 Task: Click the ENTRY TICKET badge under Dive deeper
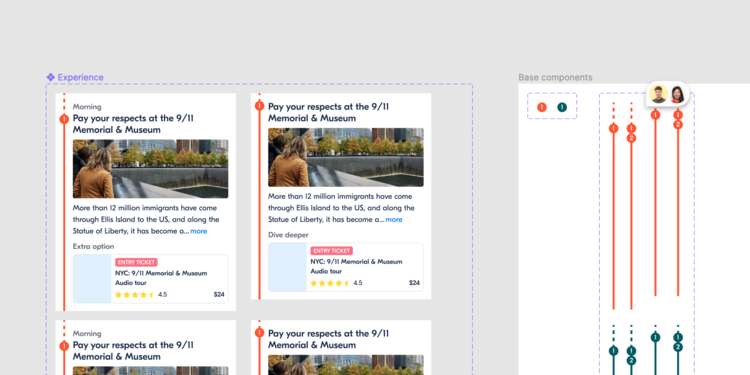(331, 251)
